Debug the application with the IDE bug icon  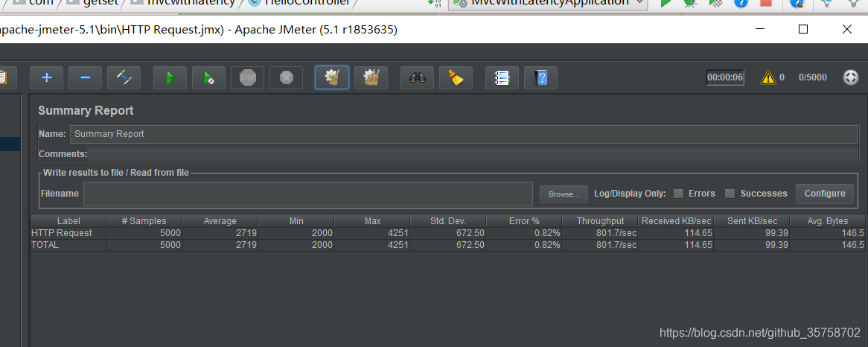click(x=689, y=3)
